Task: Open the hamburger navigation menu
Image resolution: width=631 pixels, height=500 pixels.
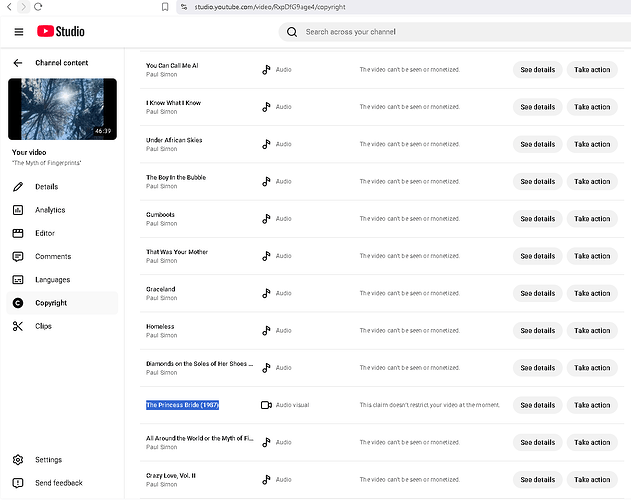Action: pos(18,32)
